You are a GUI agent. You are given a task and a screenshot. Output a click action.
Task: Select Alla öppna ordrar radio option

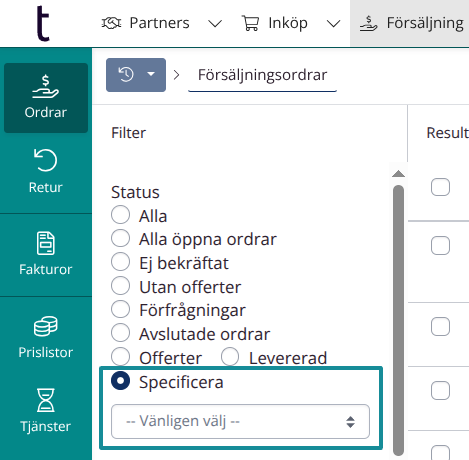120,238
